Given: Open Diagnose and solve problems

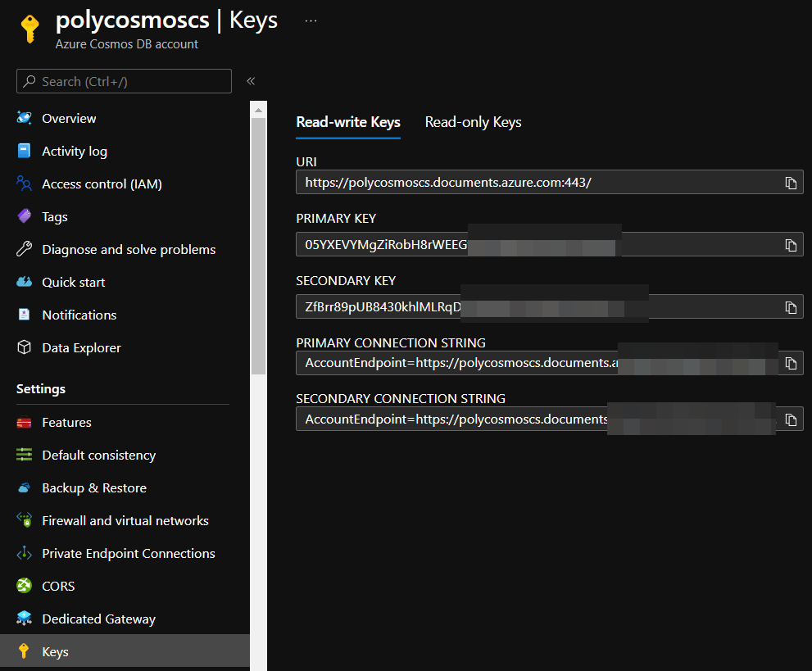Looking at the screenshot, I should [129, 250].
